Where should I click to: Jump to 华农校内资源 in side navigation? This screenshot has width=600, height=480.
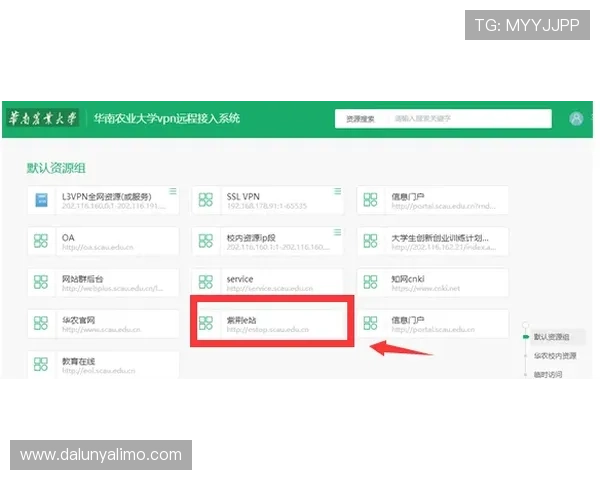coord(554,356)
